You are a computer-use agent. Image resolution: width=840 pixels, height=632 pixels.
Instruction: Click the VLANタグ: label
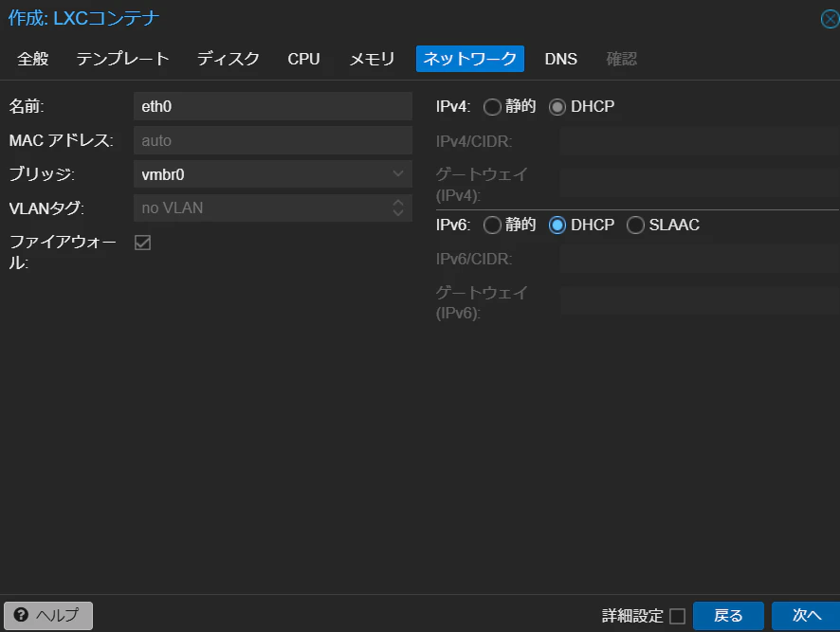click(x=46, y=208)
